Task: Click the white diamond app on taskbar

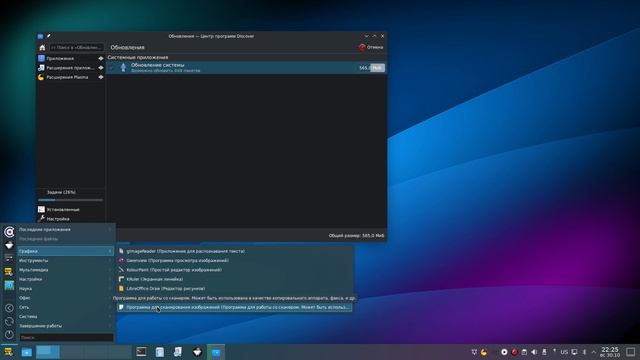Action: point(197,352)
